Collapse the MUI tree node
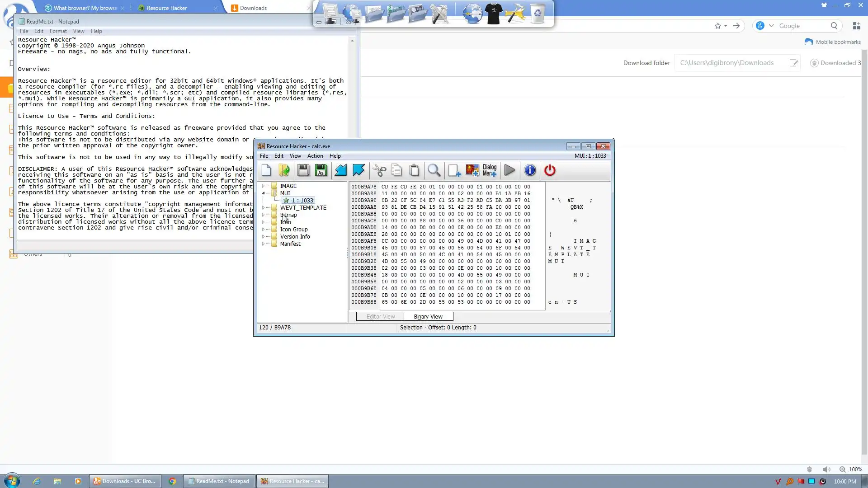The image size is (868, 488). pos(263,193)
